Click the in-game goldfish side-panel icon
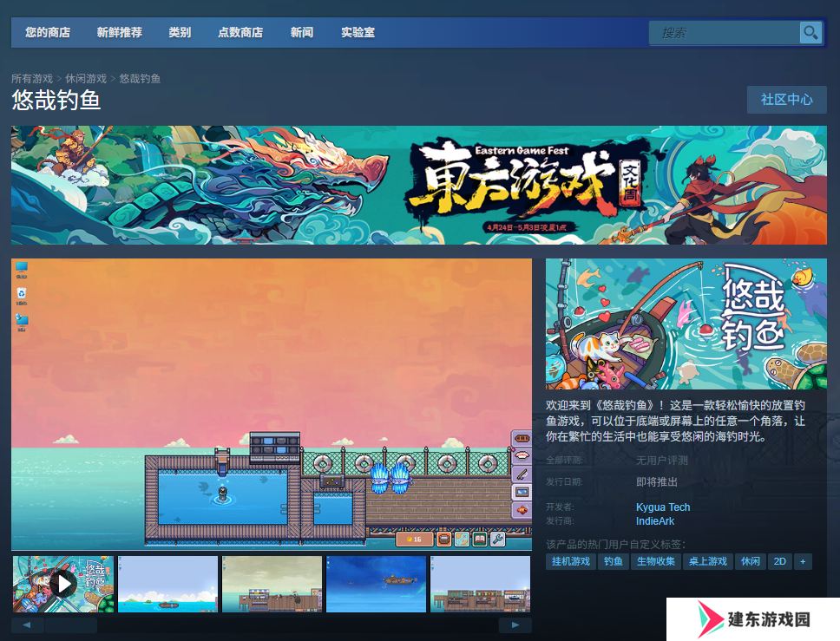The height and width of the screenshot is (641, 840). click(522, 510)
